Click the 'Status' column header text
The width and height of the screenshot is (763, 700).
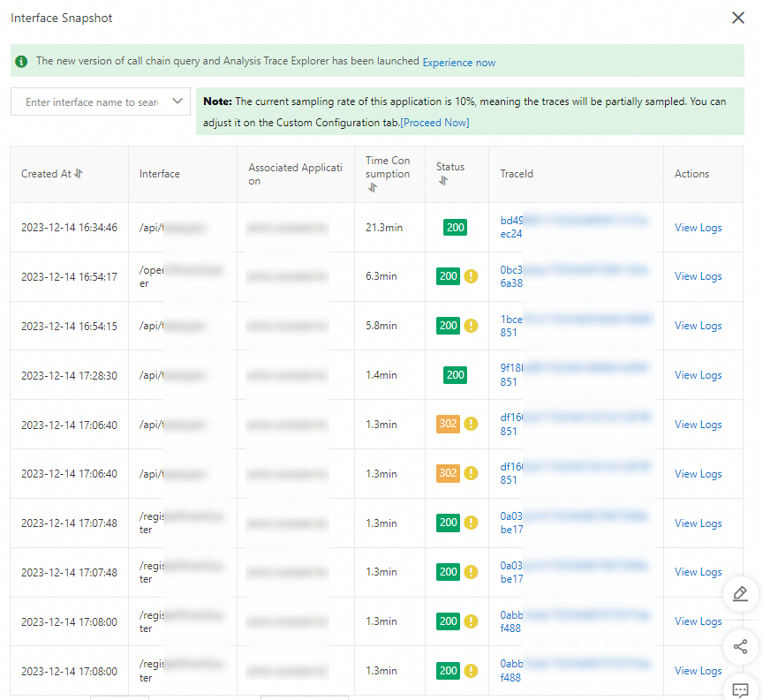450,167
